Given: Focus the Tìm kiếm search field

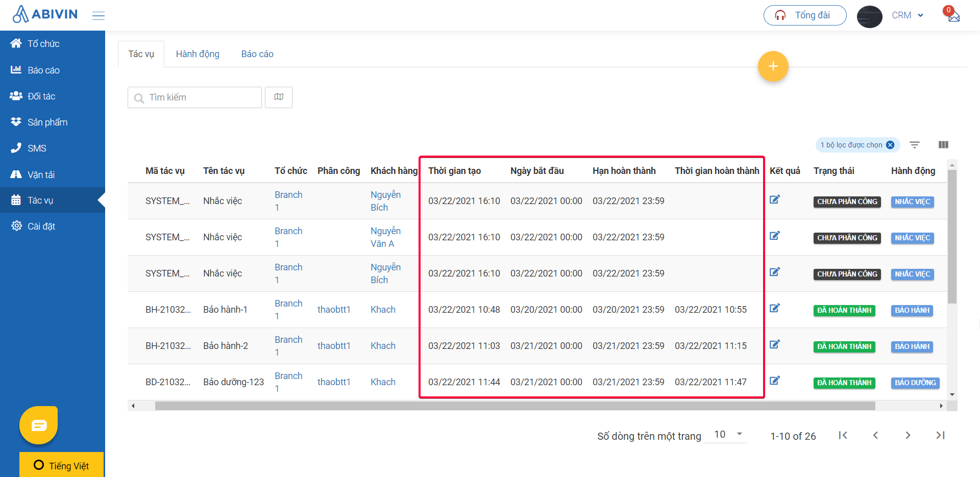Looking at the screenshot, I should [194, 97].
